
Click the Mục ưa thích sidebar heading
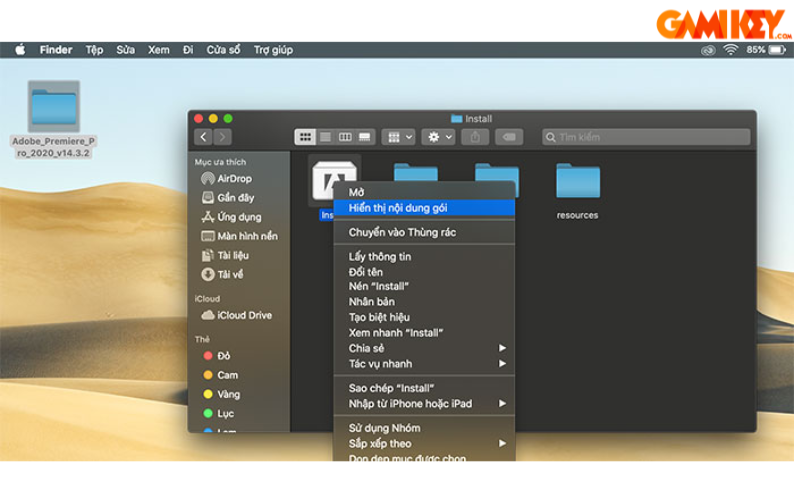point(220,162)
